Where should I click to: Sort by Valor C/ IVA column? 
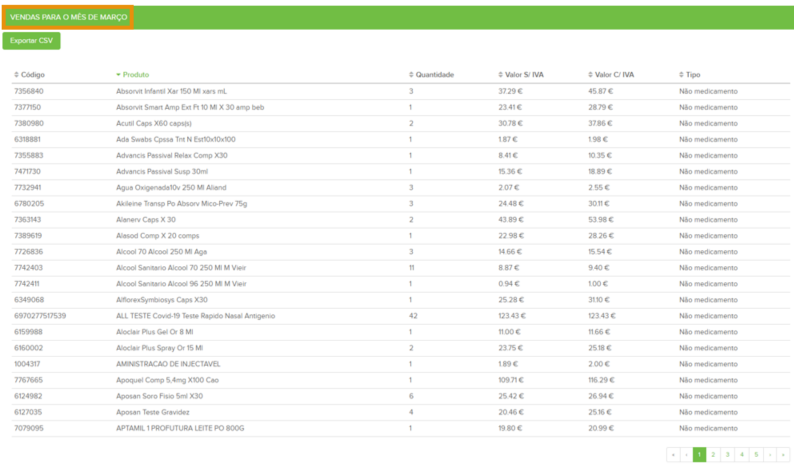coord(614,75)
